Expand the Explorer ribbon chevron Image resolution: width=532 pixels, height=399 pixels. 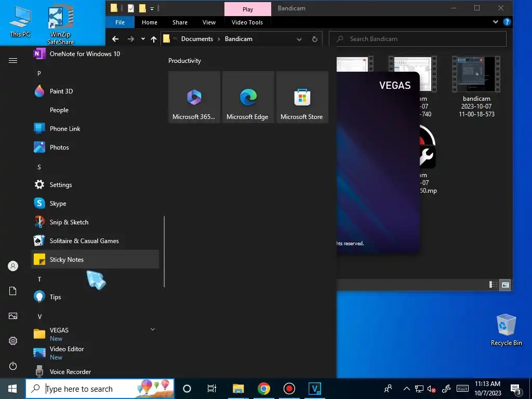click(495, 22)
